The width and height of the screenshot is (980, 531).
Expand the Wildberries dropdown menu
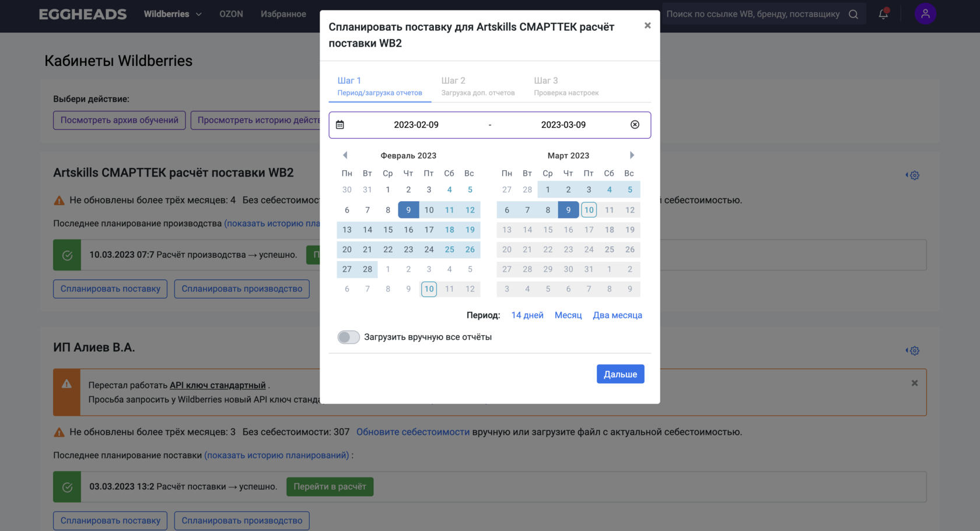coord(173,14)
